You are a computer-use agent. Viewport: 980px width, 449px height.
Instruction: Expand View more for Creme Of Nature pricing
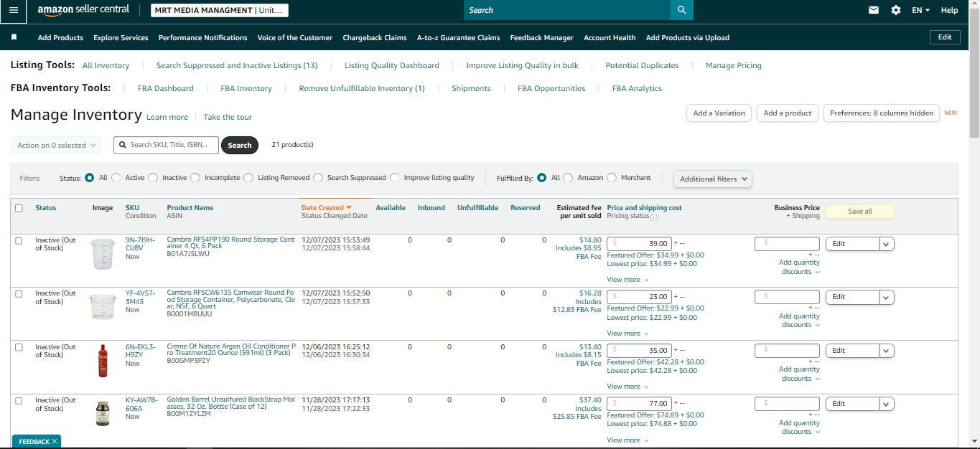tap(627, 387)
